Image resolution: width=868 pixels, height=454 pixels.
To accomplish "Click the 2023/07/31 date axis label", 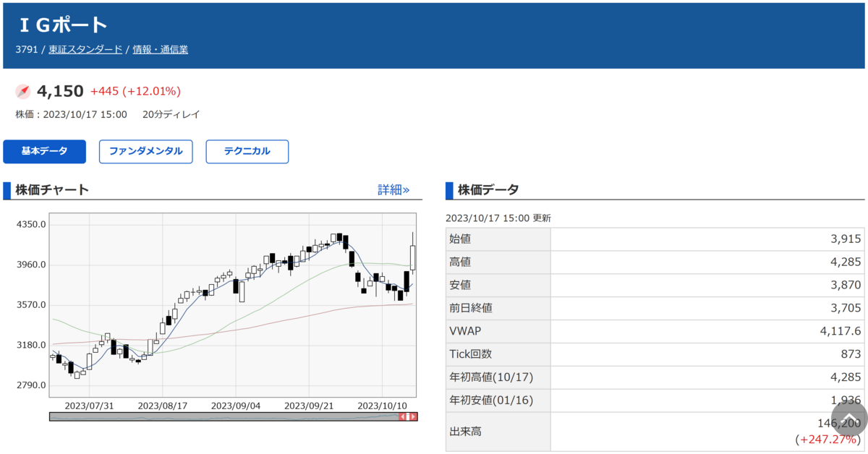I will 89,406.
